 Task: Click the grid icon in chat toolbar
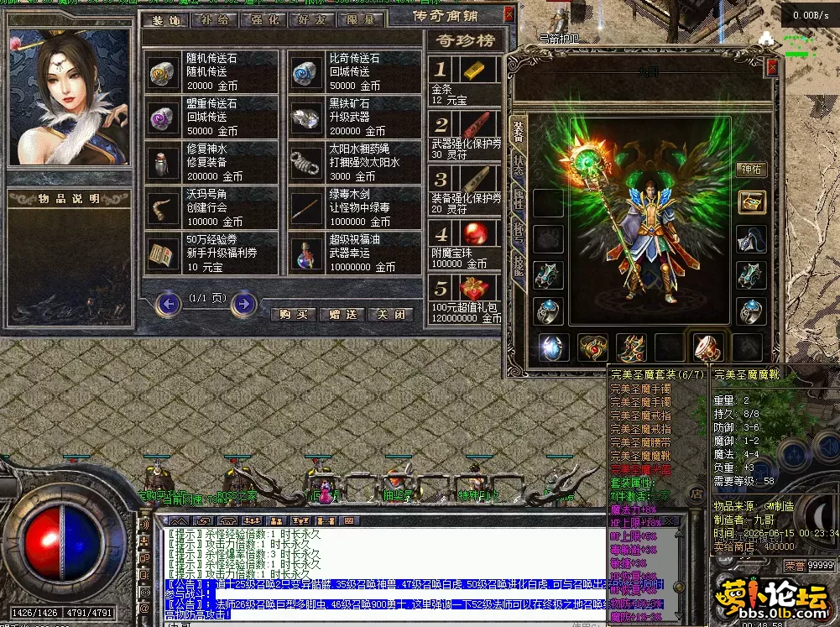point(349,521)
